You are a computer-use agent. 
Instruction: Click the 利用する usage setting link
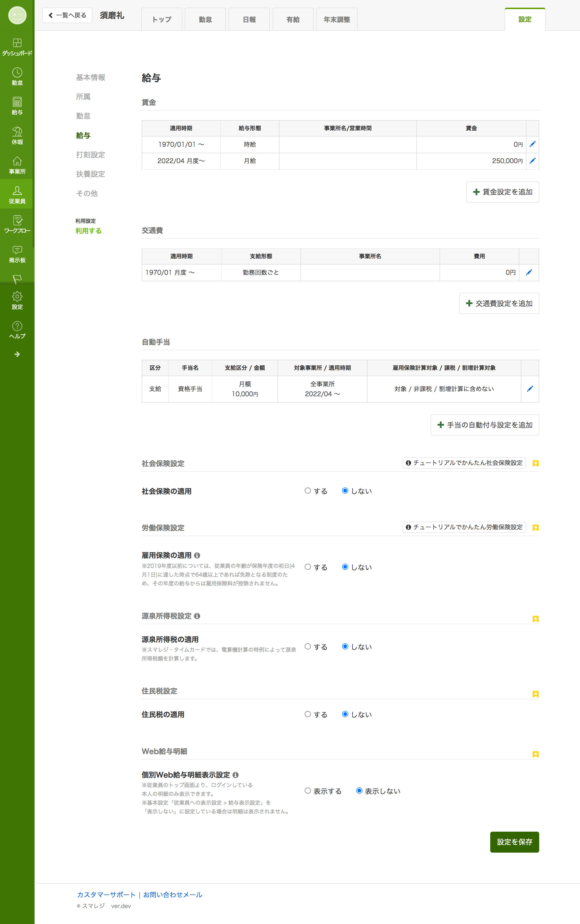tap(89, 231)
